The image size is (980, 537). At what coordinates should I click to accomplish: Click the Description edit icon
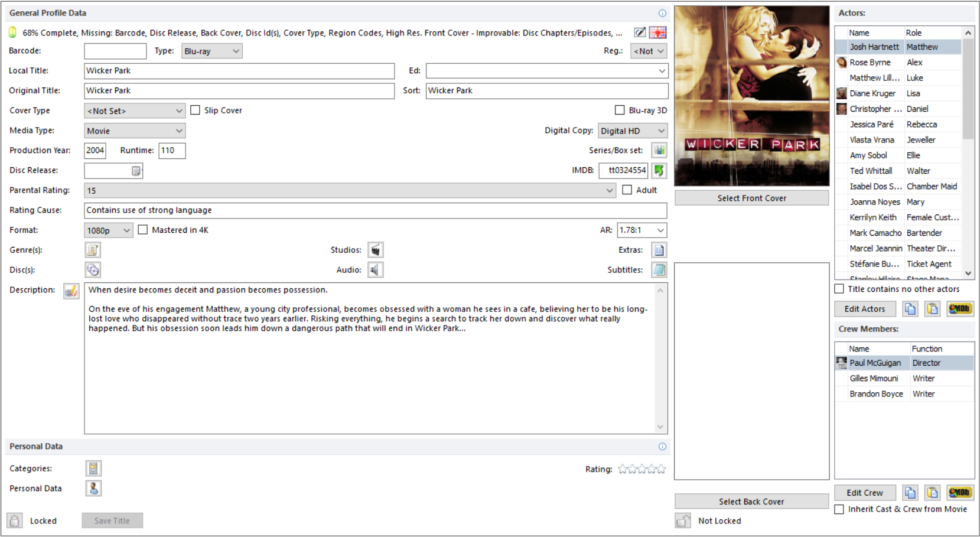point(71,291)
